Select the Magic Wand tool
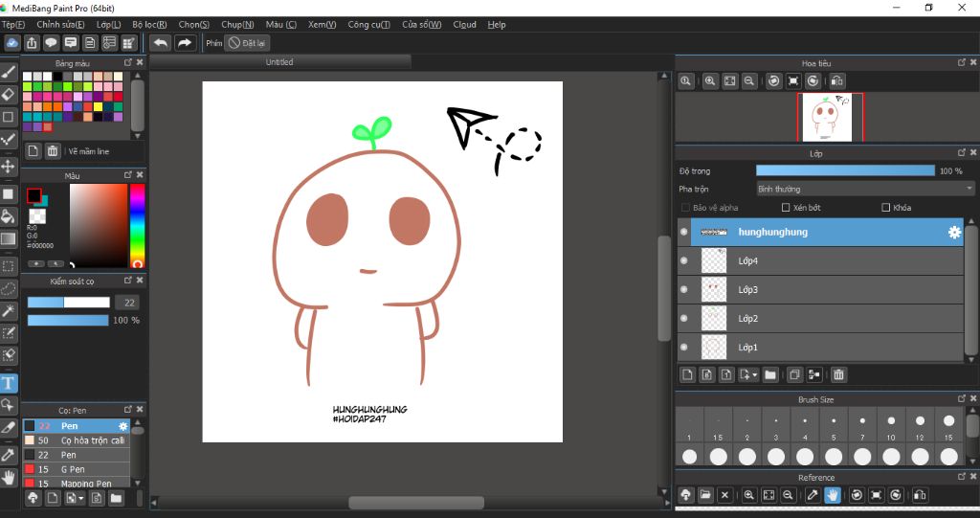 [x=8, y=310]
